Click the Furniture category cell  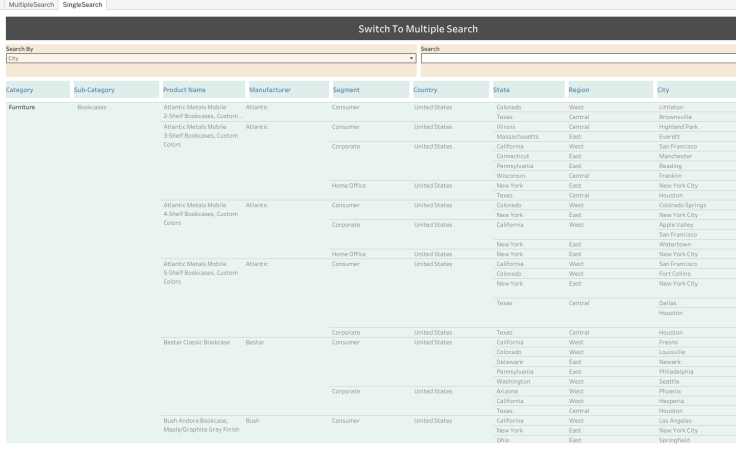[x=24, y=106]
